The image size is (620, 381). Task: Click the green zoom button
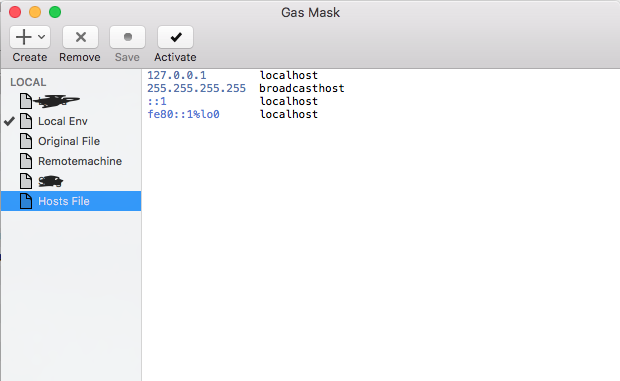tap(55, 12)
